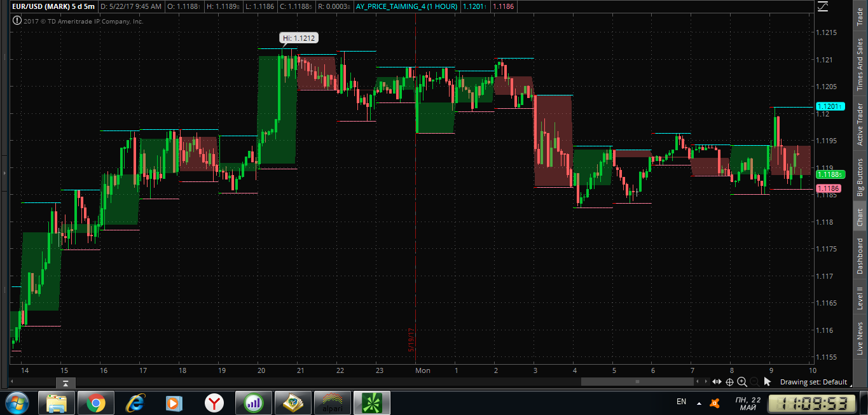Image resolution: width=868 pixels, height=415 pixels.
Task: Open the Live News side tab
Action: (x=860, y=338)
